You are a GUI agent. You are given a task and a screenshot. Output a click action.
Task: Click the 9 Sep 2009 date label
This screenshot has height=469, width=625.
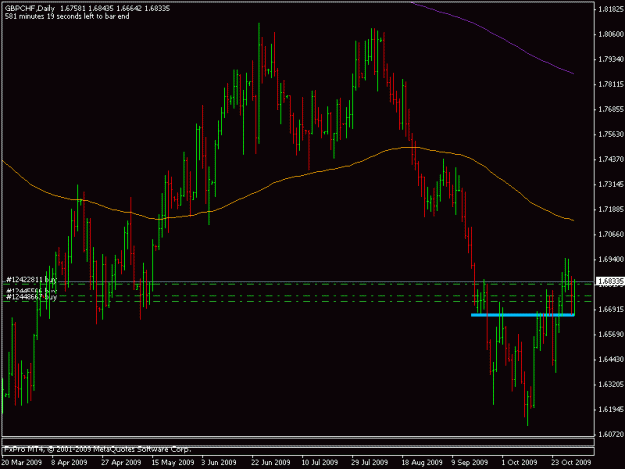(470, 462)
